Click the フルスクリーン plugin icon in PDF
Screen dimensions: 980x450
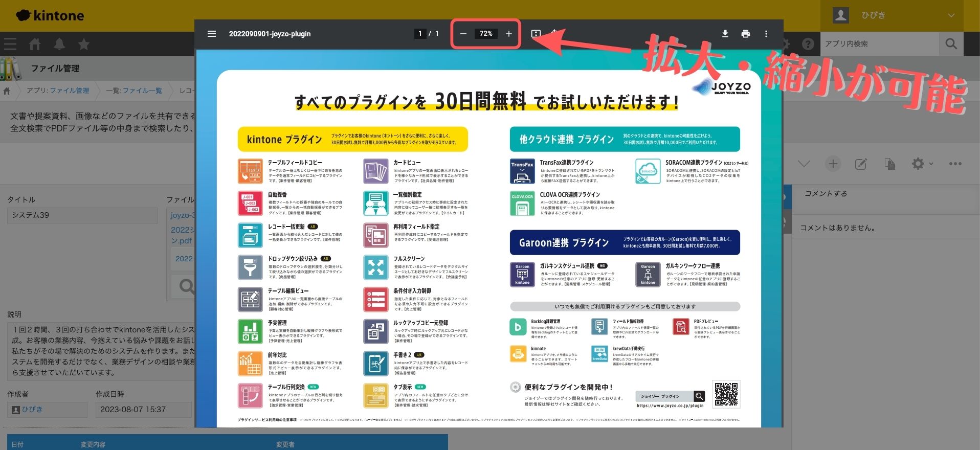point(376,267)
